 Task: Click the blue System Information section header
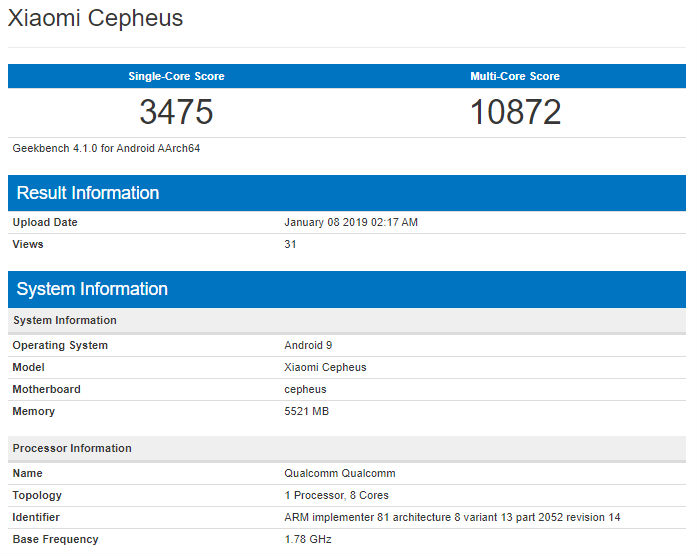click(347, 289)
